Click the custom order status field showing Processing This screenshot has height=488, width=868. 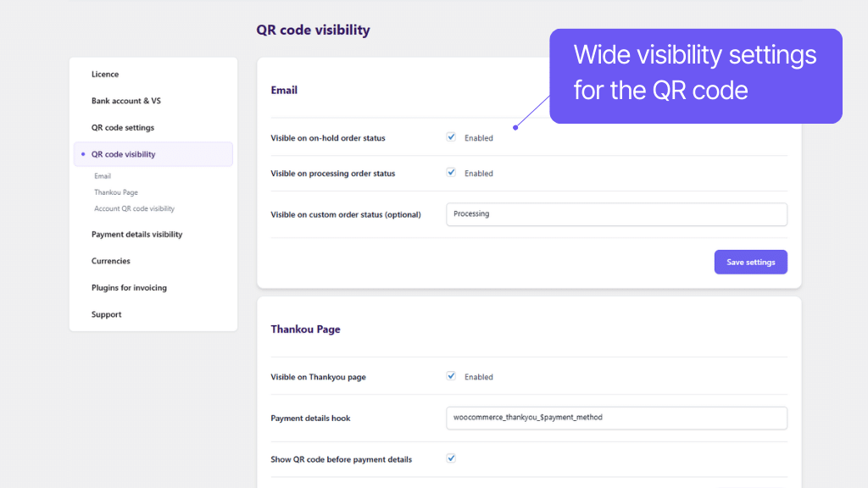tap(616, 213)
